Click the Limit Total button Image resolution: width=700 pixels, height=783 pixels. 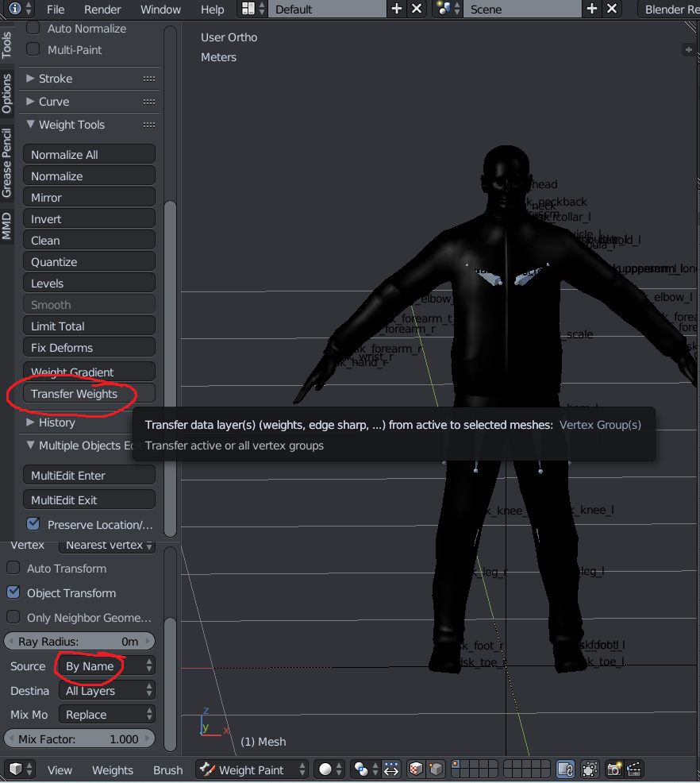coord(90,326)
